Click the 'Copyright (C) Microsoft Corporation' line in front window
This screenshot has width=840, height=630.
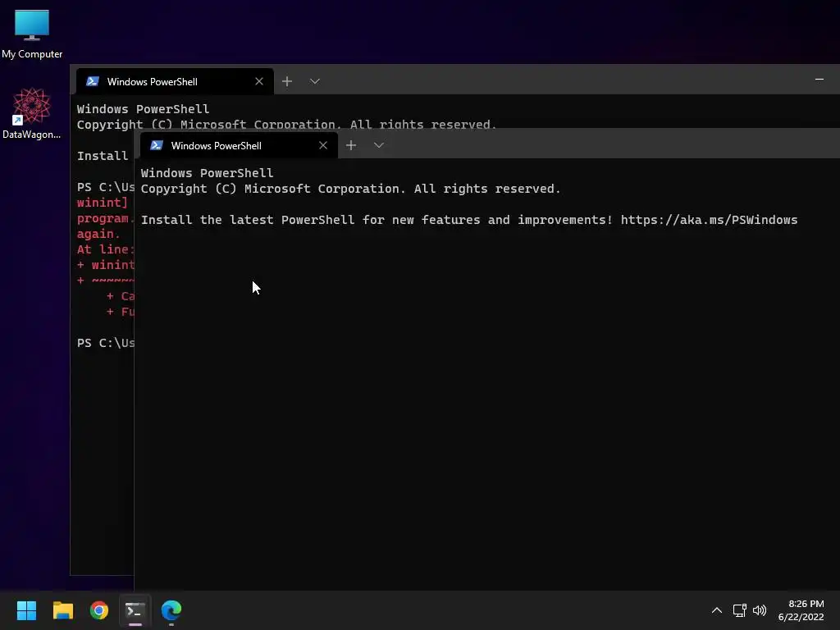click(x=350, y=189)
